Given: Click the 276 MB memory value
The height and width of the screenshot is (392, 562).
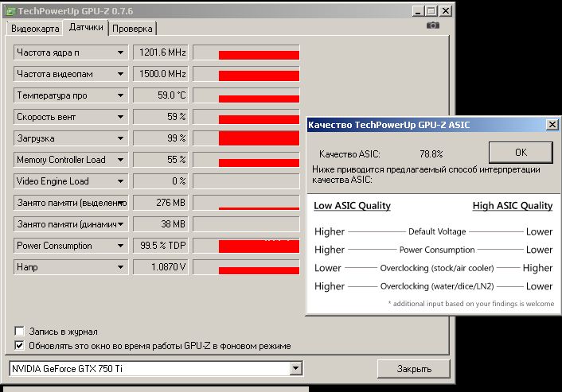Looking at the screenshot, I should click(x=161, y=203).
